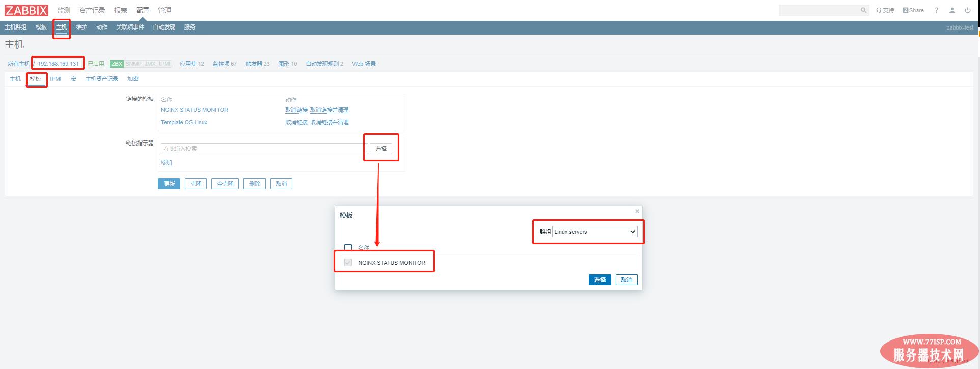Click the 更新 button

(x=169, y=184)
